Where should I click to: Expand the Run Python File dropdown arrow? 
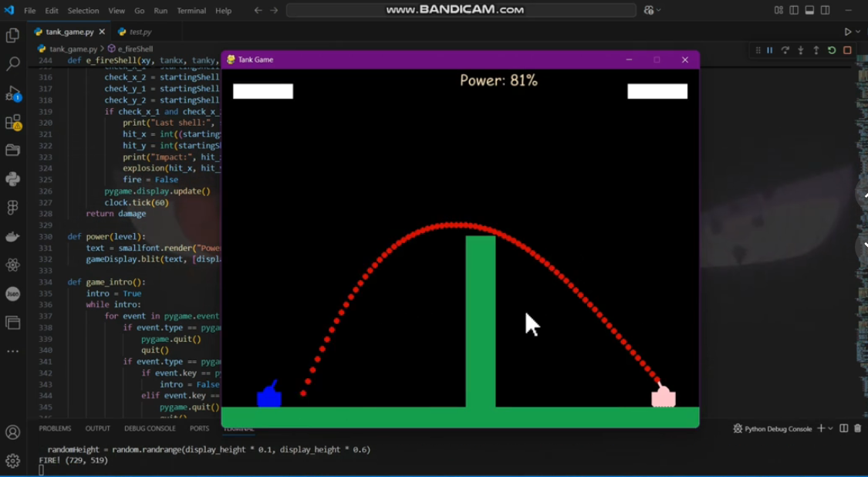click(858, 32)
